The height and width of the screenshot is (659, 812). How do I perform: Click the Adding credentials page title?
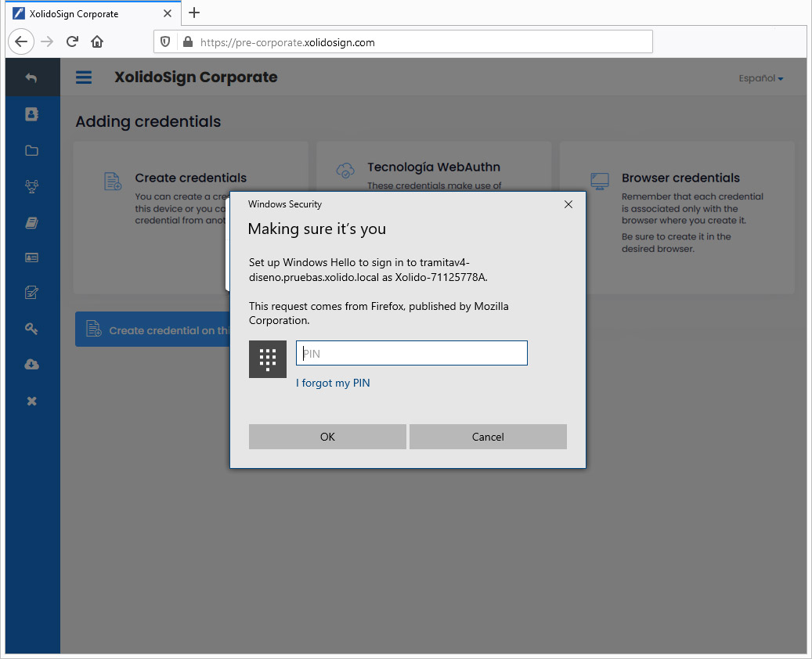pyautogui.click(x=148, y=121)
